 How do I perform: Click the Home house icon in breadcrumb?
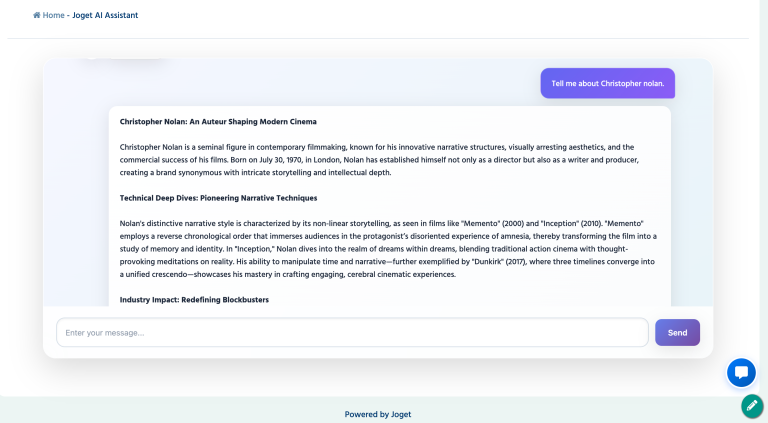click(x=37, y=16)
